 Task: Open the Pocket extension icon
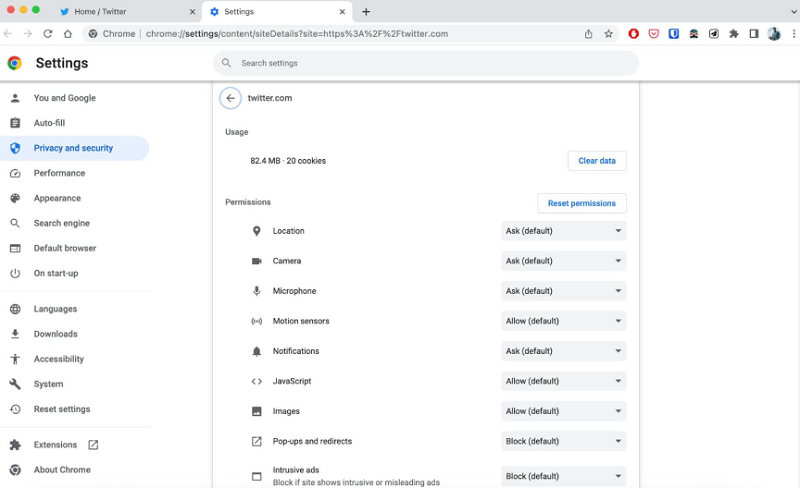(x=654, y=34)
